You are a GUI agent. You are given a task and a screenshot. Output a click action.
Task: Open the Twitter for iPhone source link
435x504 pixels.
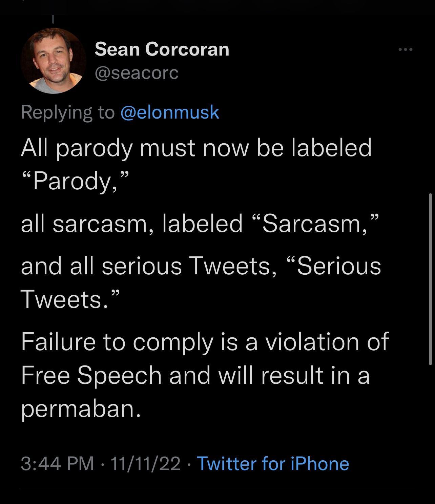coord(273,463)
